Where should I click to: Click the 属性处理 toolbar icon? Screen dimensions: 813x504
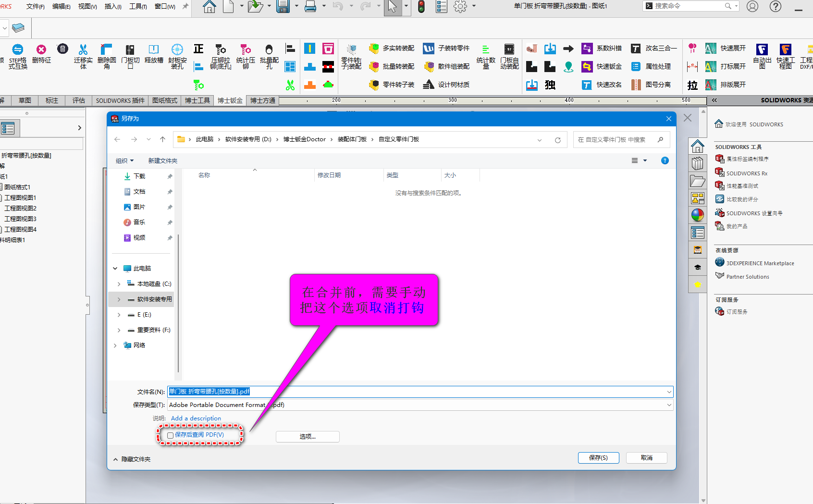coord(636,67)
